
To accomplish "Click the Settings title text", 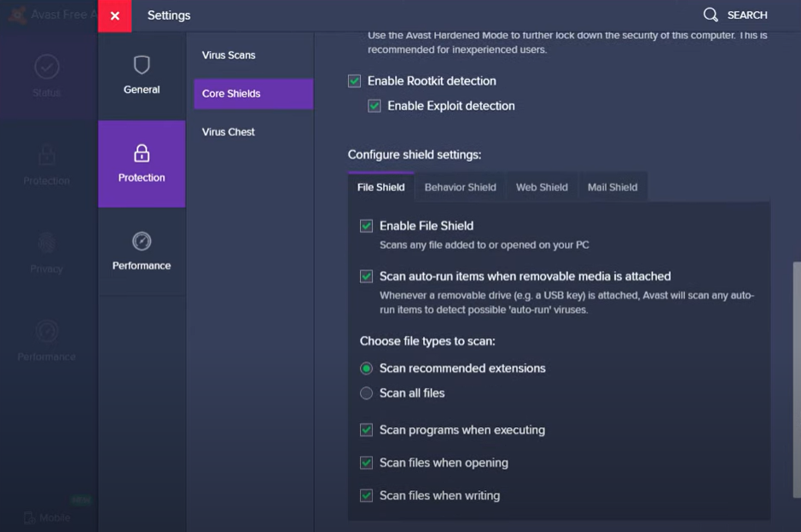I will [169, 15].
